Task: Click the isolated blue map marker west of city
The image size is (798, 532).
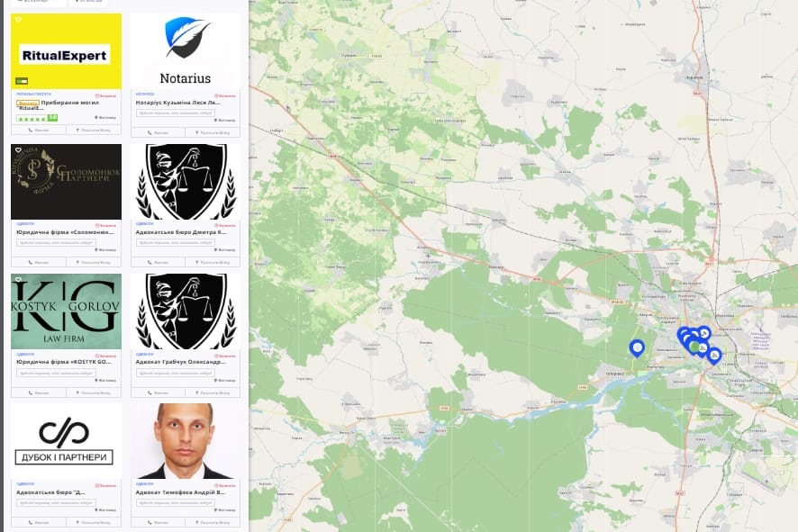Action: (x=637, y=347)
